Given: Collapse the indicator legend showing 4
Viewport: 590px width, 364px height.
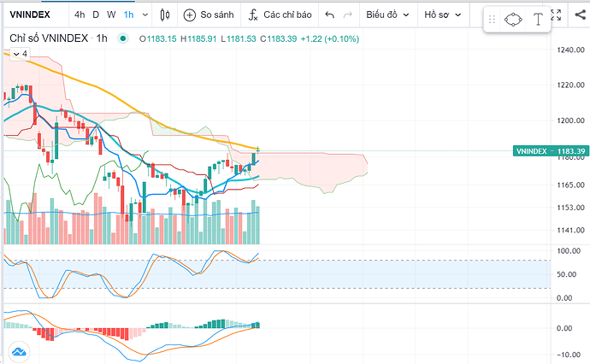Looking at the screenshot, I should 17,53.
